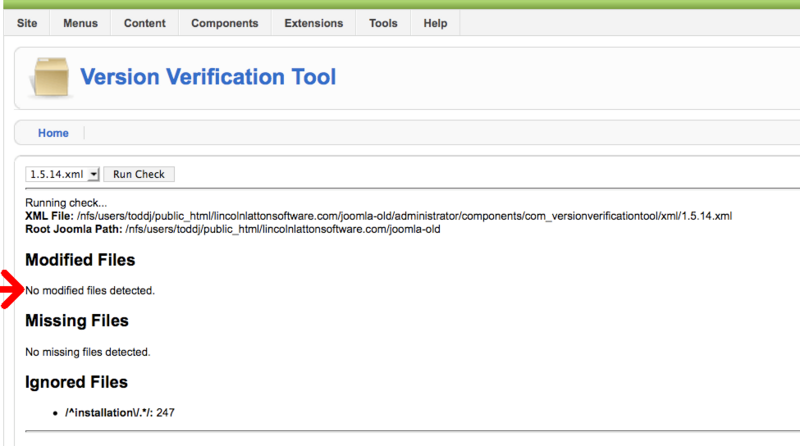800x446 pixels.
Task: Click the XML File path text
Action: click(x=379, y=216)
